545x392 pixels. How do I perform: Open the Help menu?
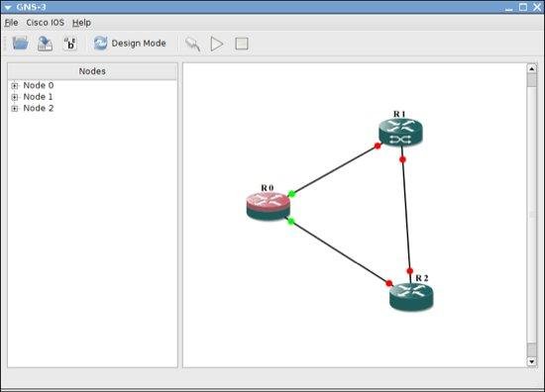point(81,23)
